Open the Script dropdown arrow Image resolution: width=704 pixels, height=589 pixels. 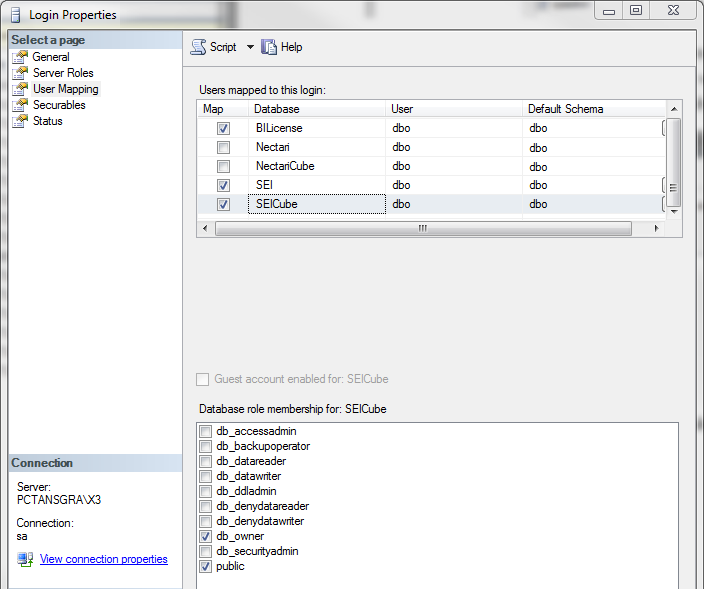pyautogui.click(x=250, y=47)
